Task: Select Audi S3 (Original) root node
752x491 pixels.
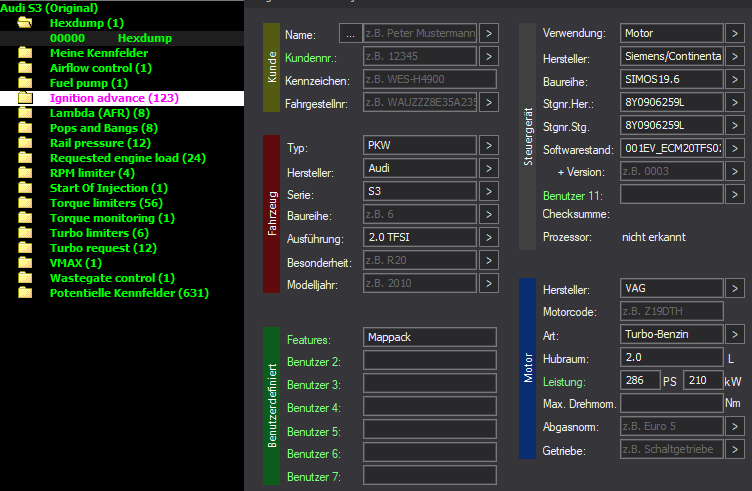Action: click(49, 8)
